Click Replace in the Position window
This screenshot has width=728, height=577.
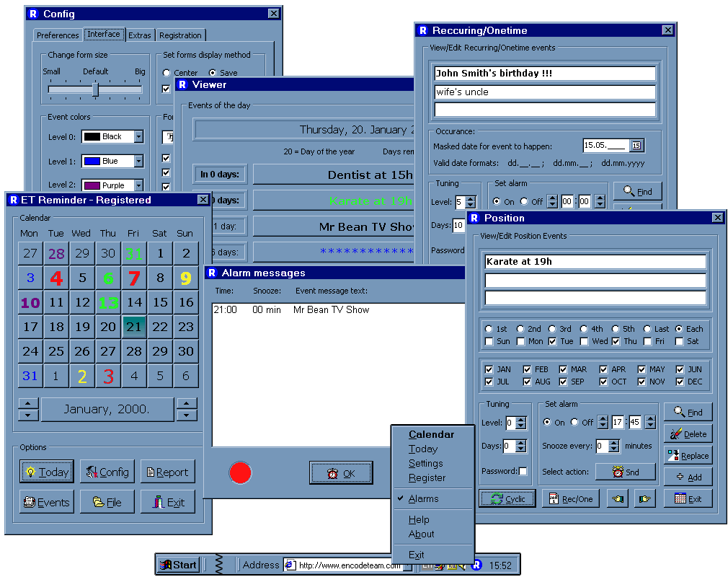688,455
